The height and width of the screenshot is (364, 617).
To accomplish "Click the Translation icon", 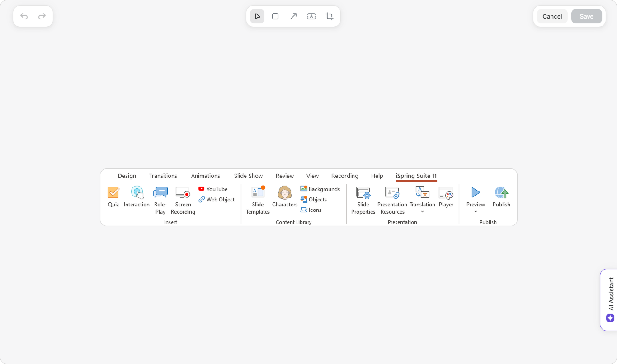I will [423, 192].
